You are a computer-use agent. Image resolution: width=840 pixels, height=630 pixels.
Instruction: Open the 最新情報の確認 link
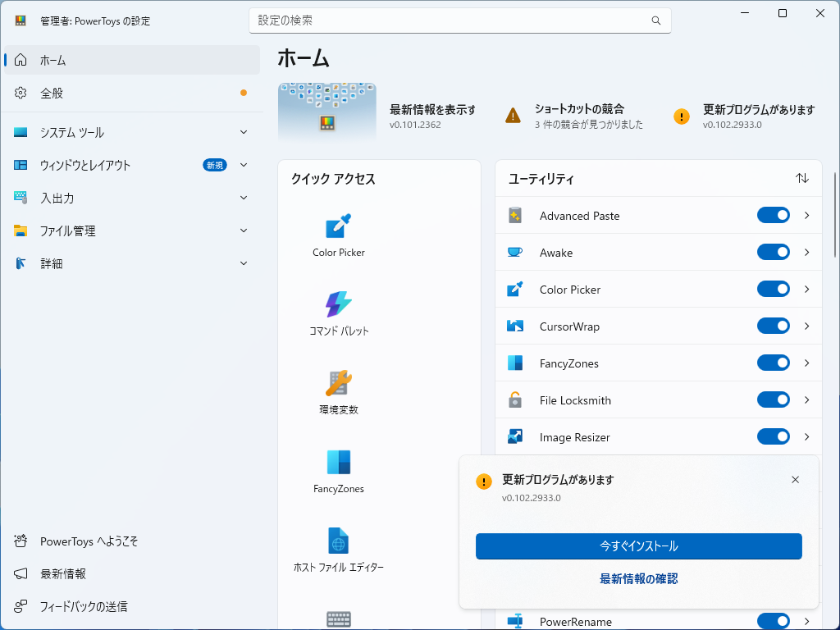click(638, 579)
